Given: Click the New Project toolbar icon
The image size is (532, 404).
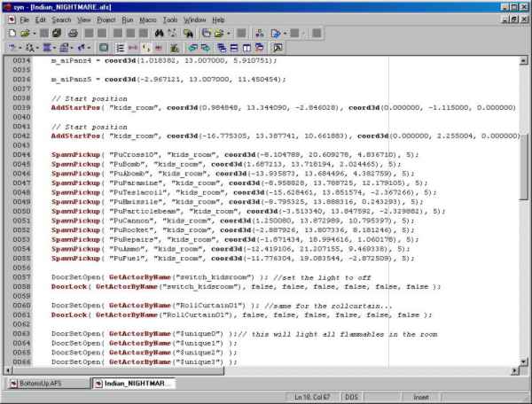Looking at the screenshot, I should pos(206,33).
